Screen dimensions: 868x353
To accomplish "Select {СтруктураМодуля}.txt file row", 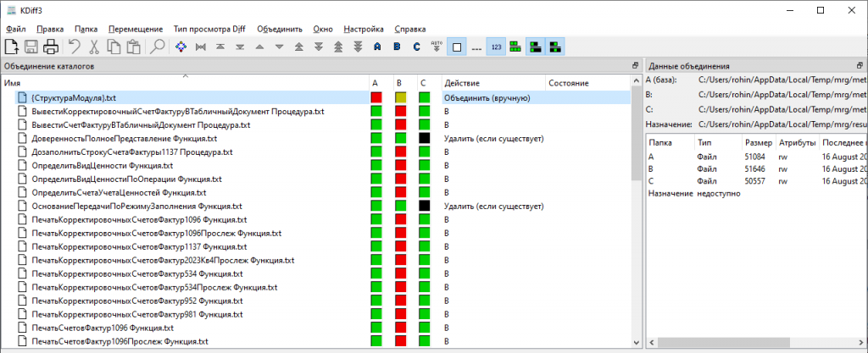I will coord(323,98).
